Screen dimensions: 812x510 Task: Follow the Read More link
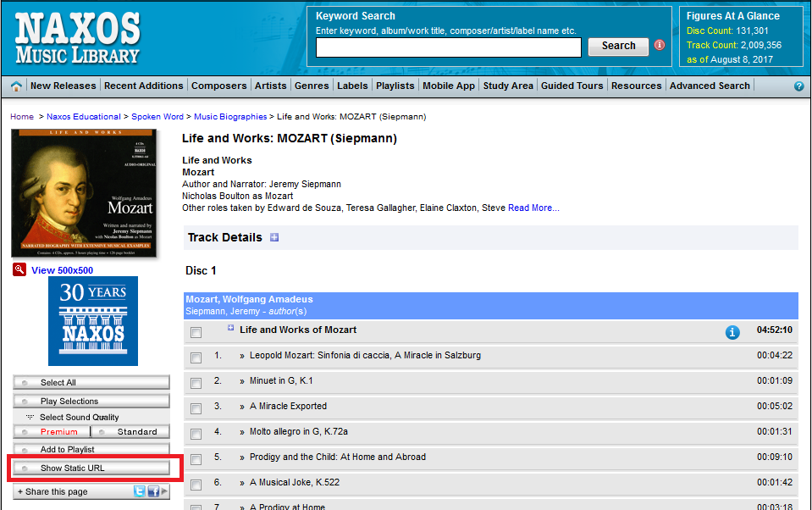tap(533, 208)
